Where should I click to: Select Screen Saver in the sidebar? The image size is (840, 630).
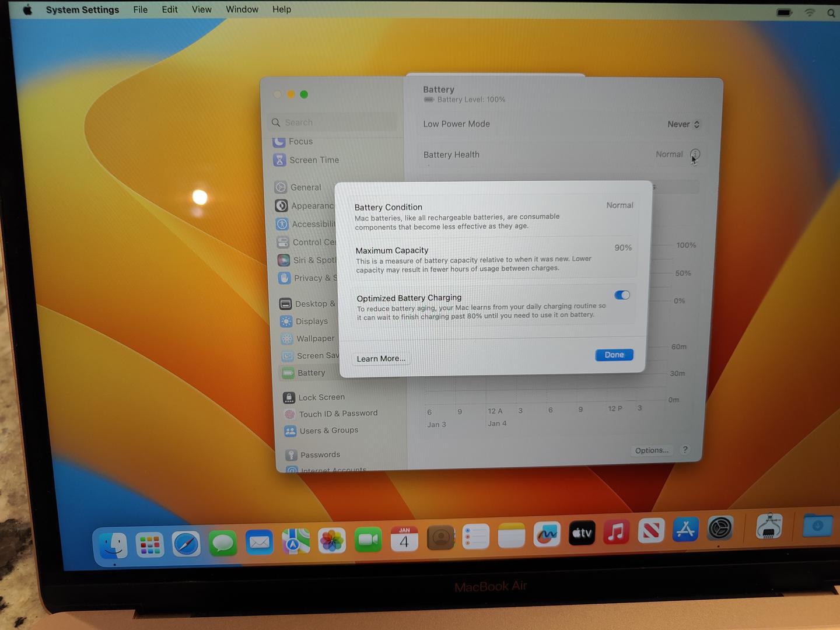[x=310, y=356]
